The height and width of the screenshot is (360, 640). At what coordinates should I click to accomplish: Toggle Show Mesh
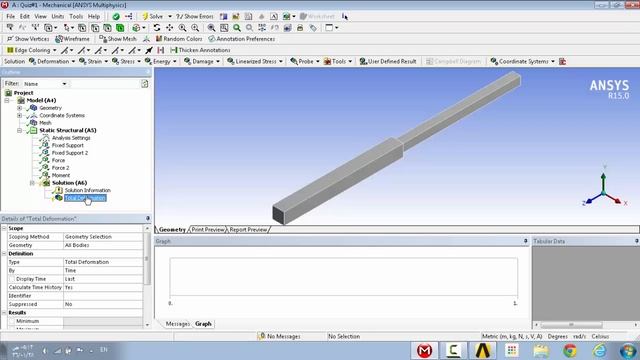[x=118, y=39]
